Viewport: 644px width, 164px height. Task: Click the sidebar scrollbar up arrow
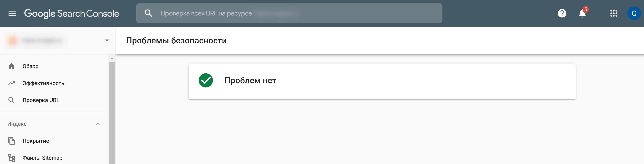pyautogui.click(x=112, y=58)
